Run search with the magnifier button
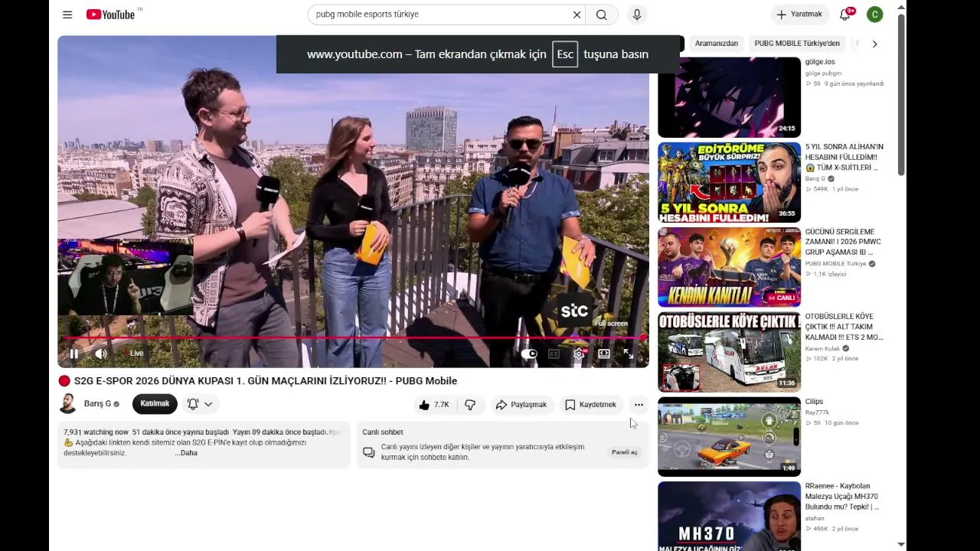Image resolution: width=980 pixels, height=551 pixels. 602,15
